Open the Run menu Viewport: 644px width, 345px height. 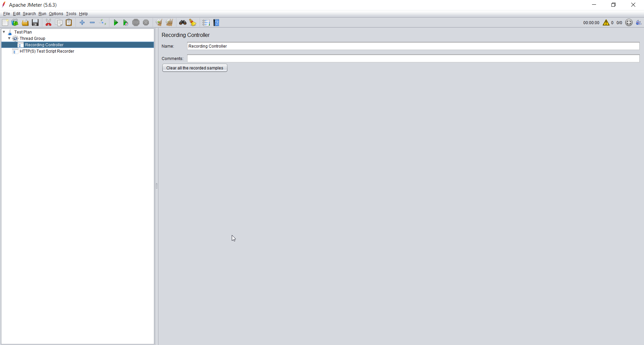click(42, 14)
